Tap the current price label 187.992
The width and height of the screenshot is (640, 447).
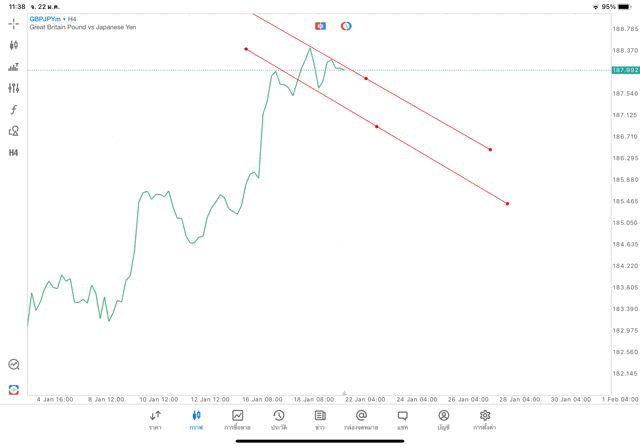625,70
